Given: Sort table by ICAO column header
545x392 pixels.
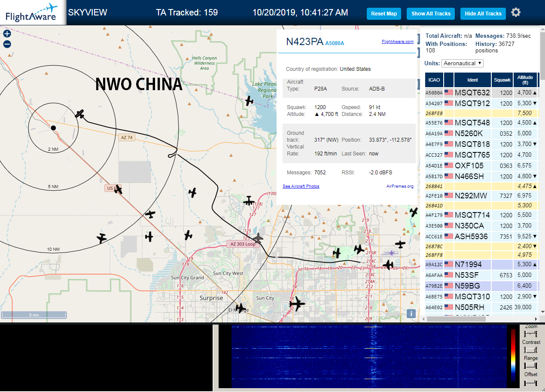Looking at the screenshot, I should pyautogui.click(x=434, y=80).
